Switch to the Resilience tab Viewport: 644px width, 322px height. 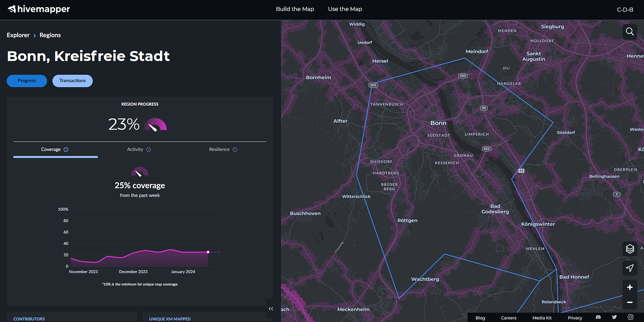tap(223, 150)
